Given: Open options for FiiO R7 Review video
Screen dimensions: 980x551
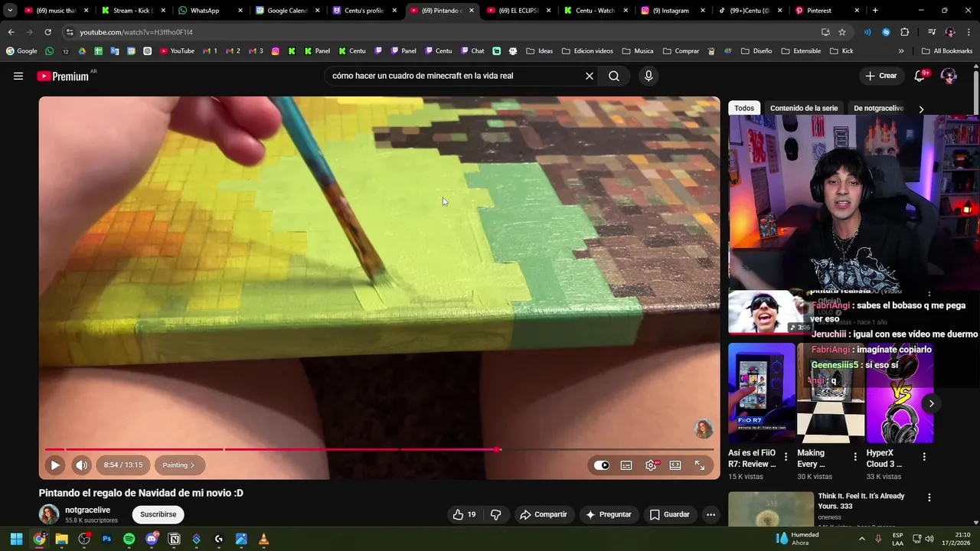Looking at the screenshot, I should [786, 457].
